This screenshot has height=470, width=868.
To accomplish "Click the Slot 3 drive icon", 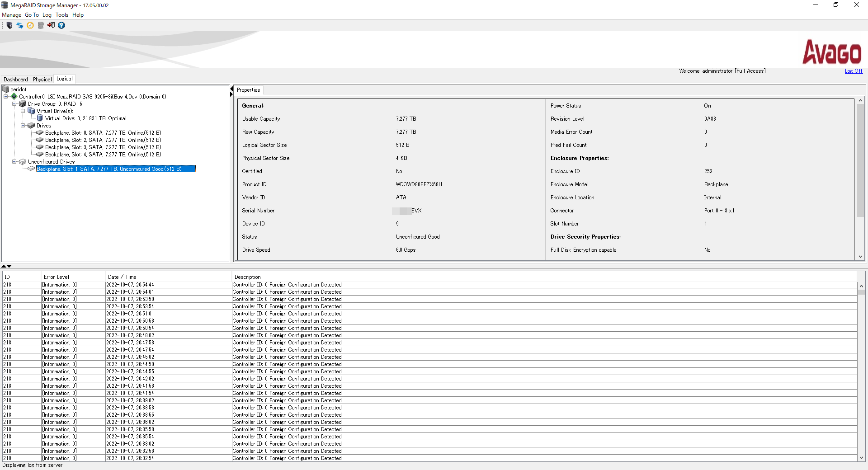I will pyautogui.click(x=40, y=147).
